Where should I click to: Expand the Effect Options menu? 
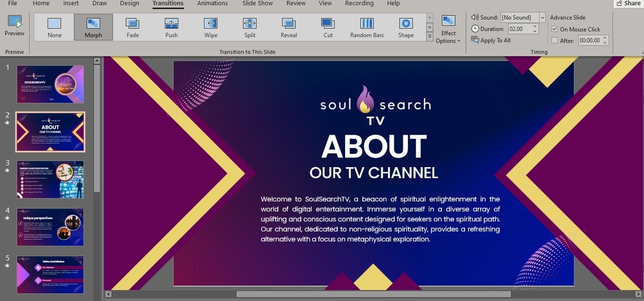tap(448, 30)
